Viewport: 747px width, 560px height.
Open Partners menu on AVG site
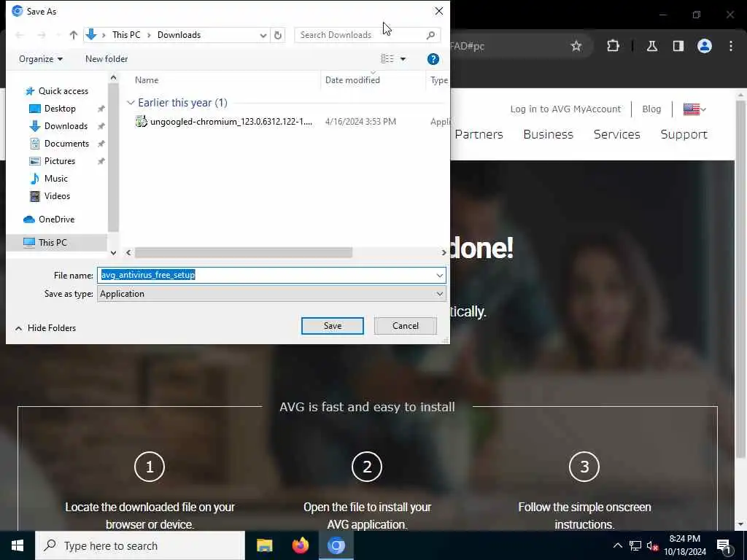pos(479,135)
